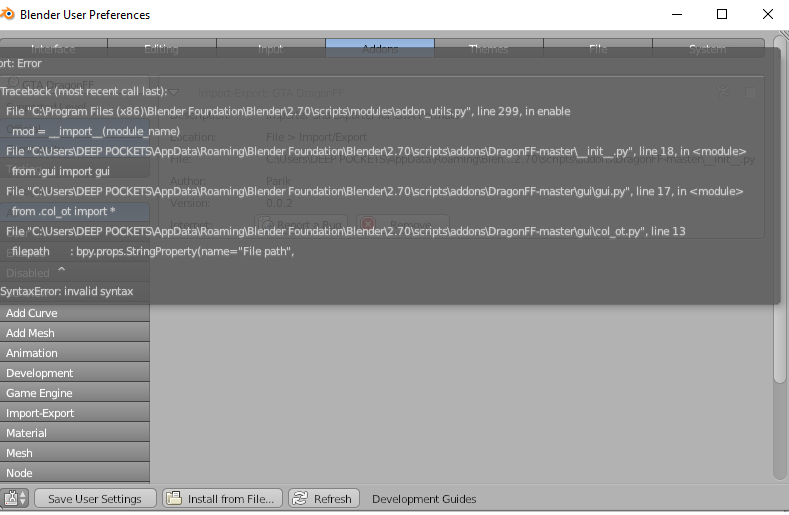Click the col_ot.py line 13 traceback entry
Image resolution: width=789 pixels, height=515 pixels.
click(x=346, y=232)
